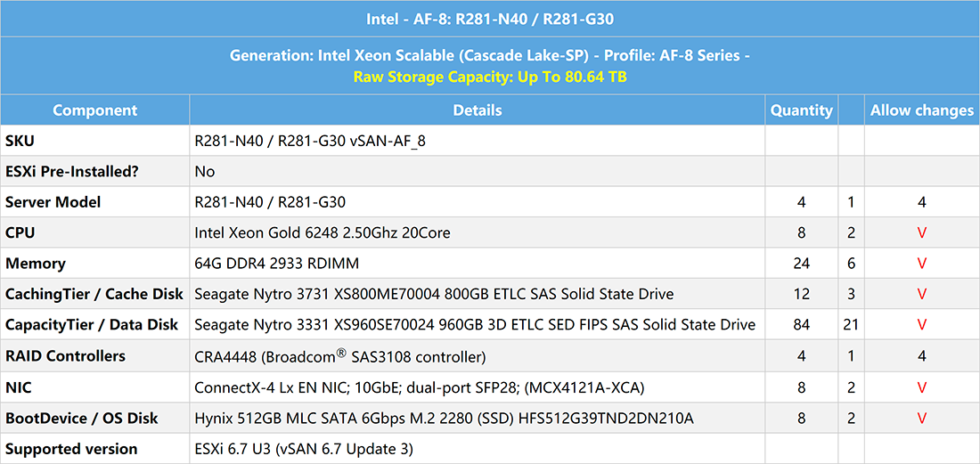Select the SKU value R281-N40 / R281-G30 vSAN-AF_8
Image resolution: width=980 pixels, height=464 pixels.
311,141
